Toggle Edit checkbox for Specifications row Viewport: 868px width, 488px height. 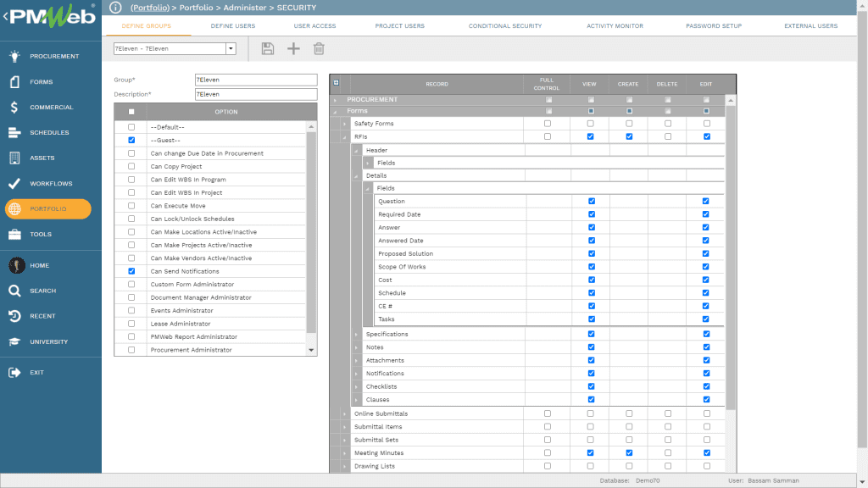707,334
